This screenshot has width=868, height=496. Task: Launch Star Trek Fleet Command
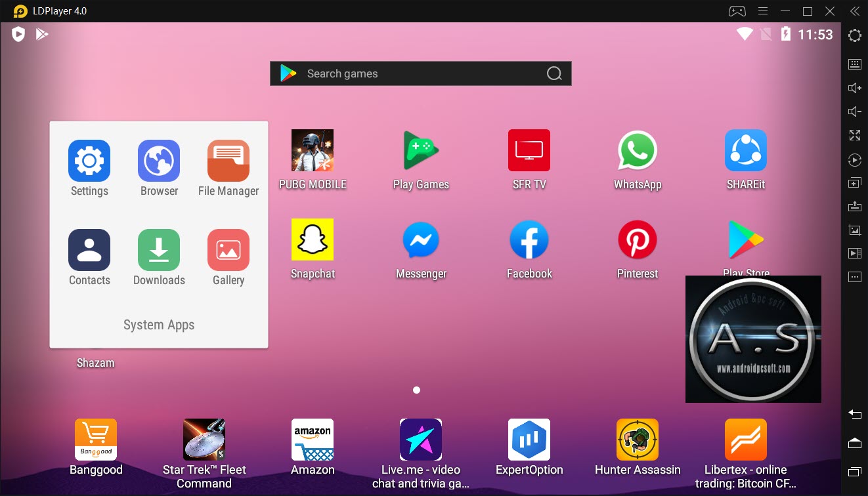[204, 440]
